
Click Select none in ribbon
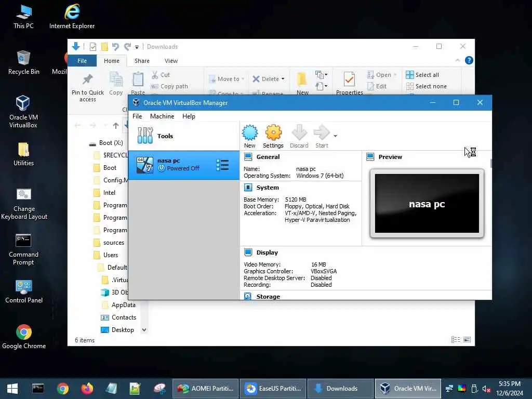[427, 87]
